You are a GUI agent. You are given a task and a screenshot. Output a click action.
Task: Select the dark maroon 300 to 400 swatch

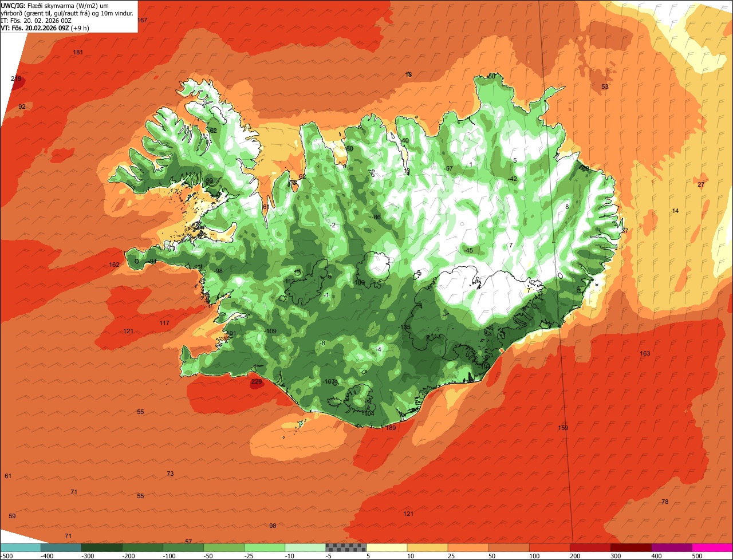(630, 547)
